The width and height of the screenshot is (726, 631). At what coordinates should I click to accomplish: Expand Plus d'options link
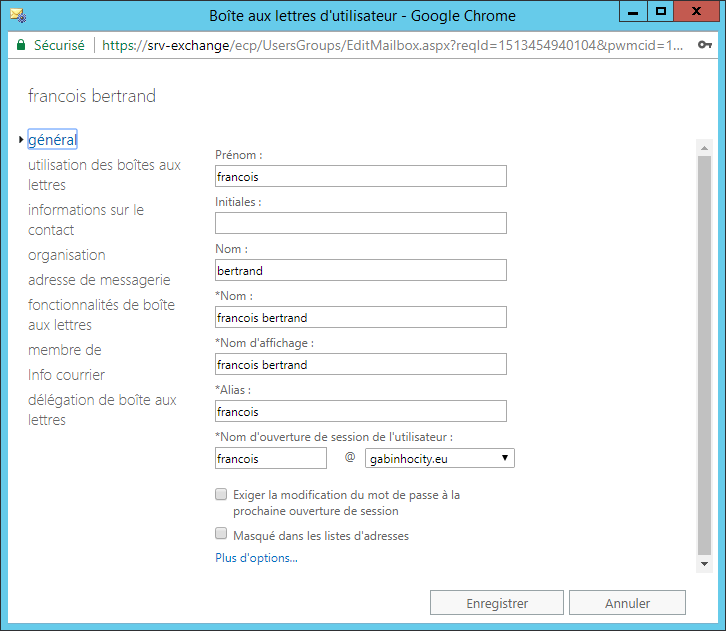(257, 558)
